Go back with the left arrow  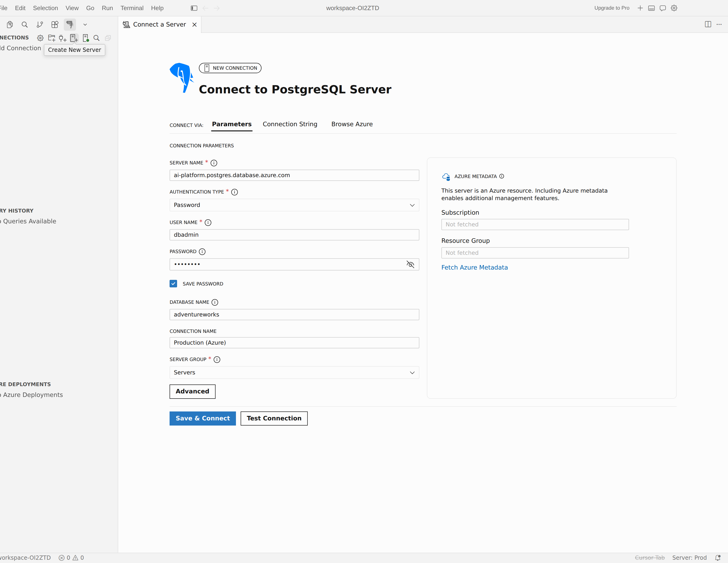coord(205,8)
